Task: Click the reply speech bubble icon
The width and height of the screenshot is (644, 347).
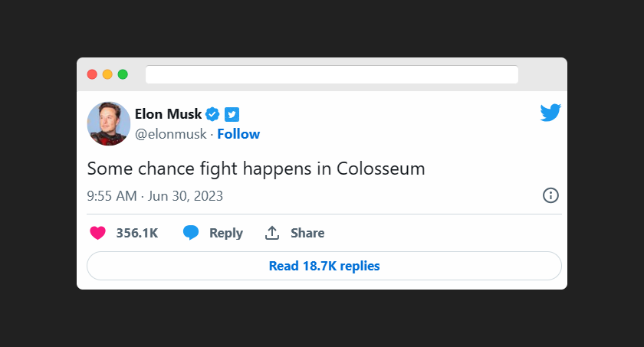Action: click(191, 233)
